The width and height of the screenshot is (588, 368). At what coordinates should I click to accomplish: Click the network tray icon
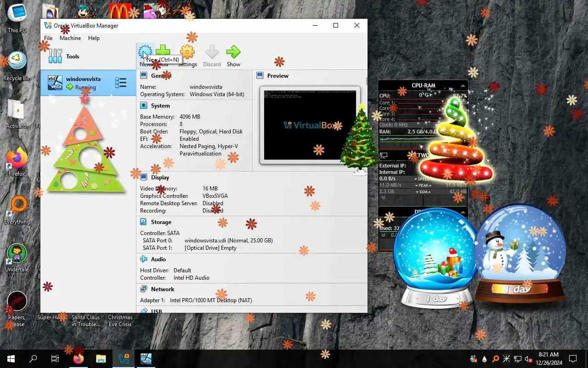(x=517, y=359)
